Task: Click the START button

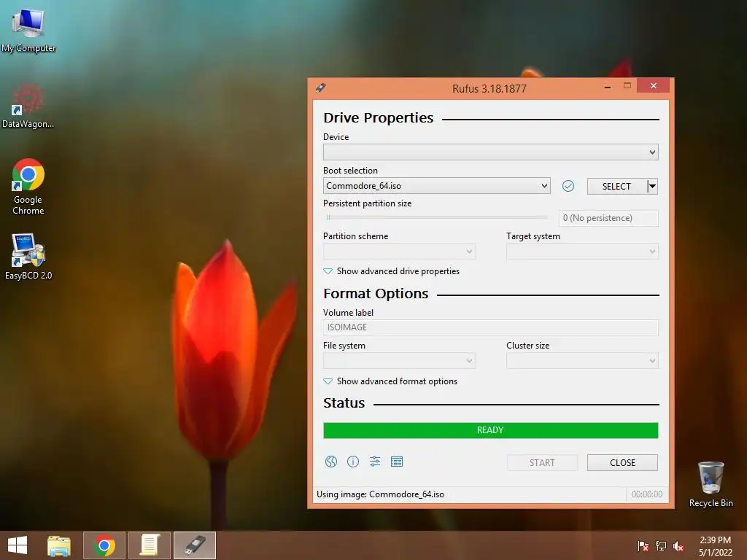Action: pyautogui.click(x=542, y=463)
